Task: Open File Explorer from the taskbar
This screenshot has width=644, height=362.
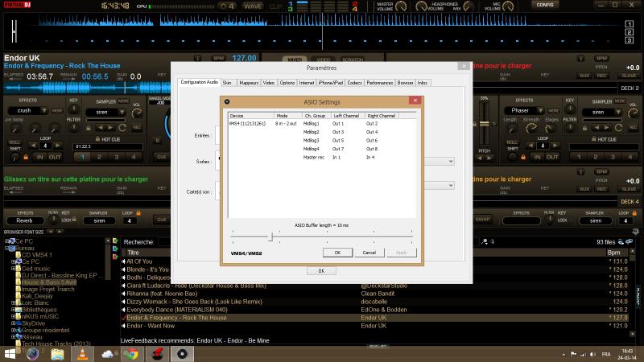Action: [58, 354]
